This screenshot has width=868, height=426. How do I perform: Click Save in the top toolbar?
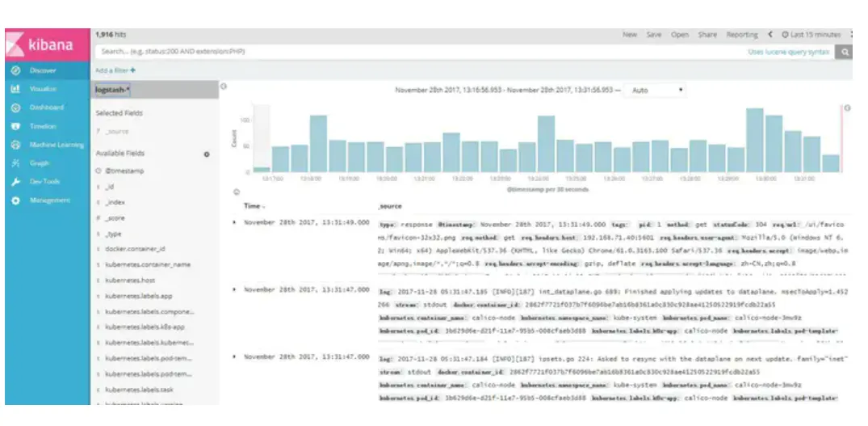point(654,34)
